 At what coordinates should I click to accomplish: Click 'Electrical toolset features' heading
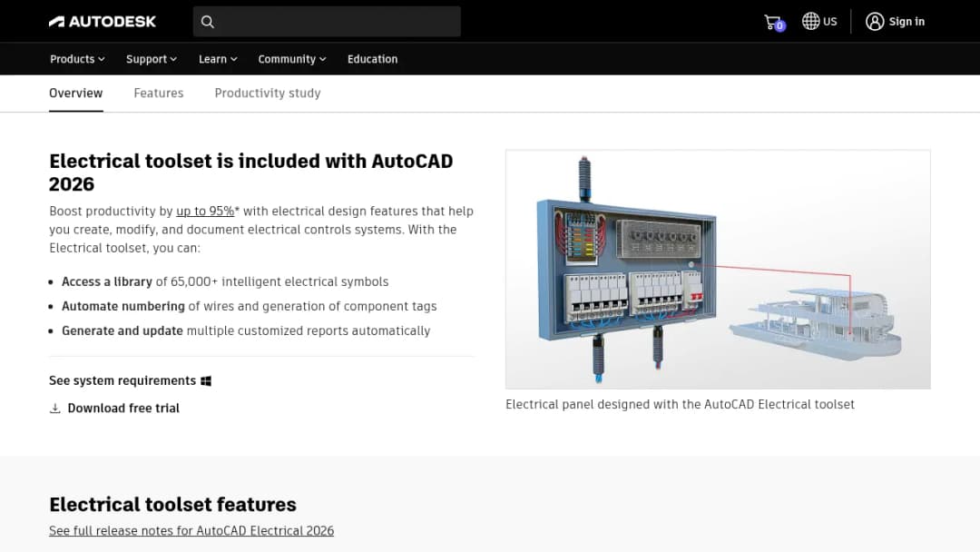click(172, 505)
